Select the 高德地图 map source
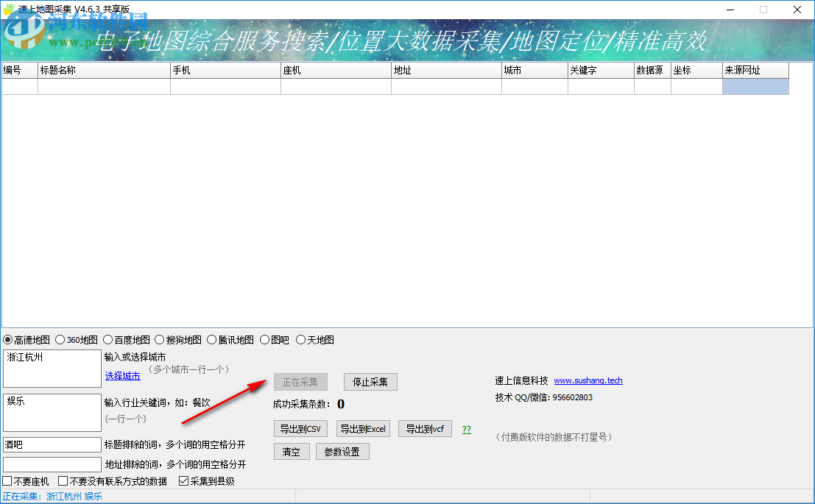Screen dimensions: 815x504 tap(9, 339)
